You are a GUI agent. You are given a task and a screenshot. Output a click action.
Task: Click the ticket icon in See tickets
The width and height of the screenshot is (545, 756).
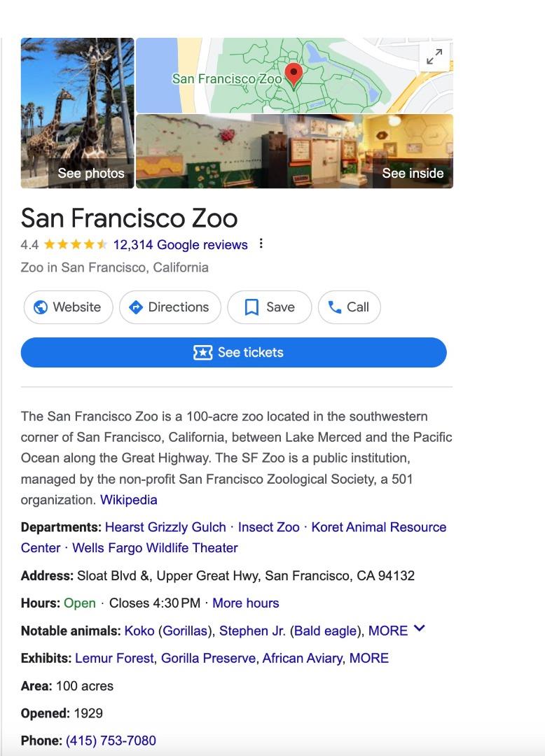click(202, 353)
